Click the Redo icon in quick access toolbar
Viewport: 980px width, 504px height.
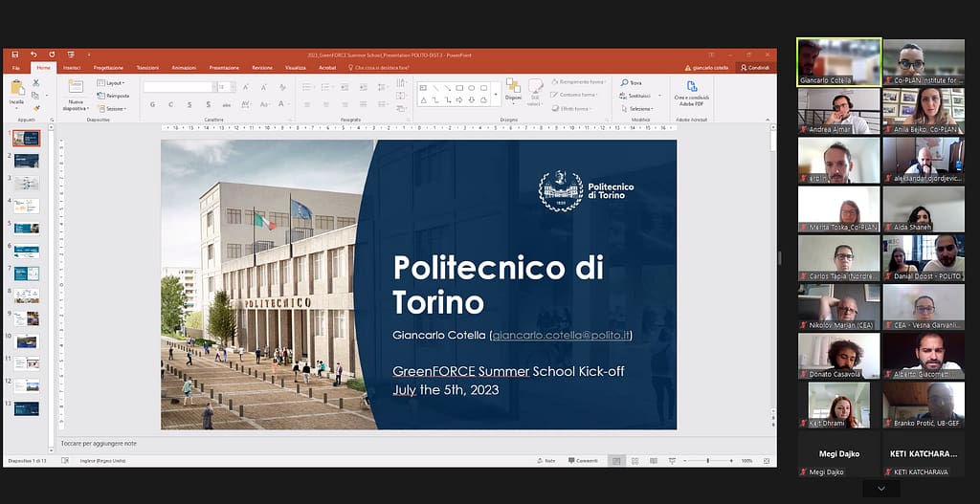(x=52, y=55)
